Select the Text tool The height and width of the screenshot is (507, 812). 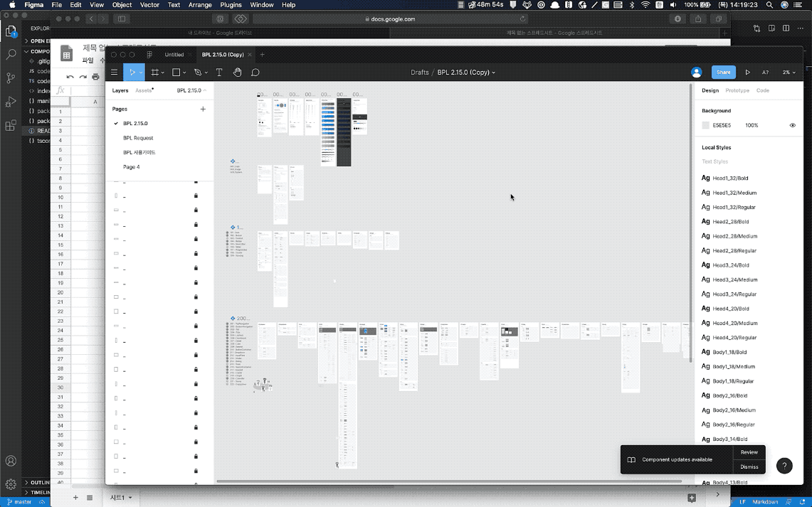pos(219,73)
